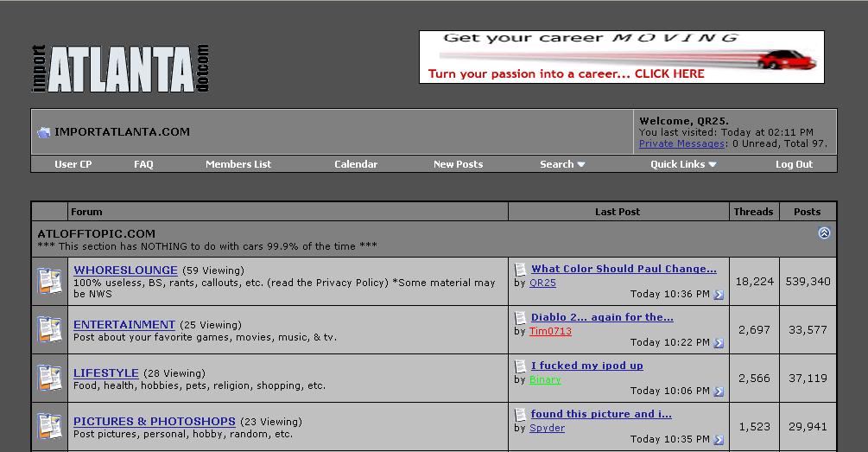Viewport: 868px width, 452px height.
Task: Click the post icon beside Diablo 2 thread
Action: (520, 318)
